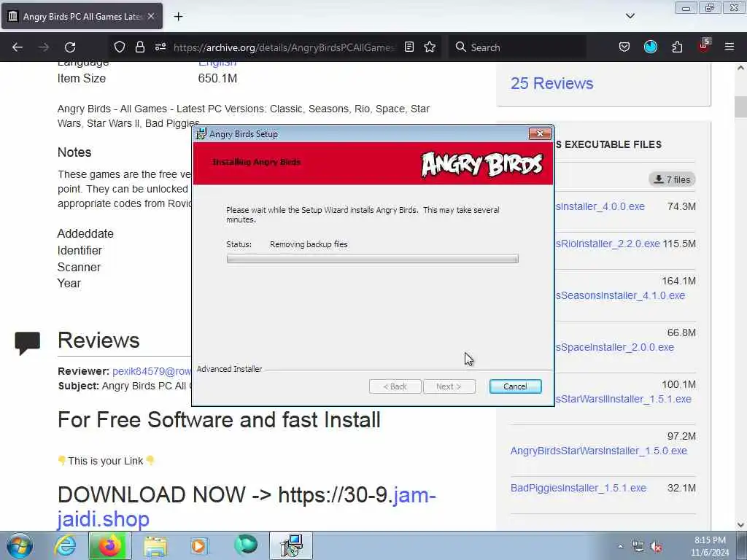Click the 'Advanced Installer' label in the dialog
This screenshot has height=560, width=747.
[229, 369]
